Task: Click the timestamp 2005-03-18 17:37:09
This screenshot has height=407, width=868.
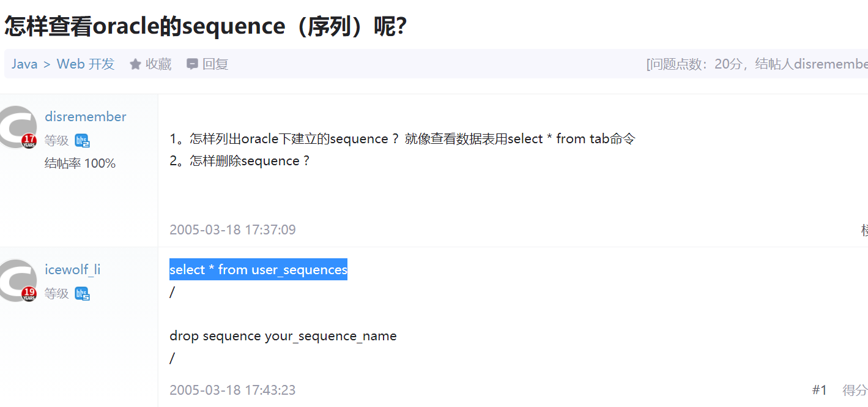Action: tap(232, 230)
